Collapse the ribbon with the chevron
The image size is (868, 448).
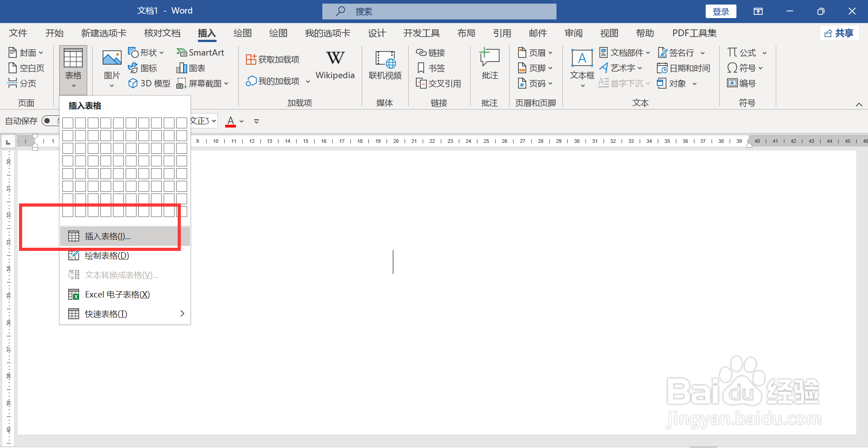coord(859,104)
